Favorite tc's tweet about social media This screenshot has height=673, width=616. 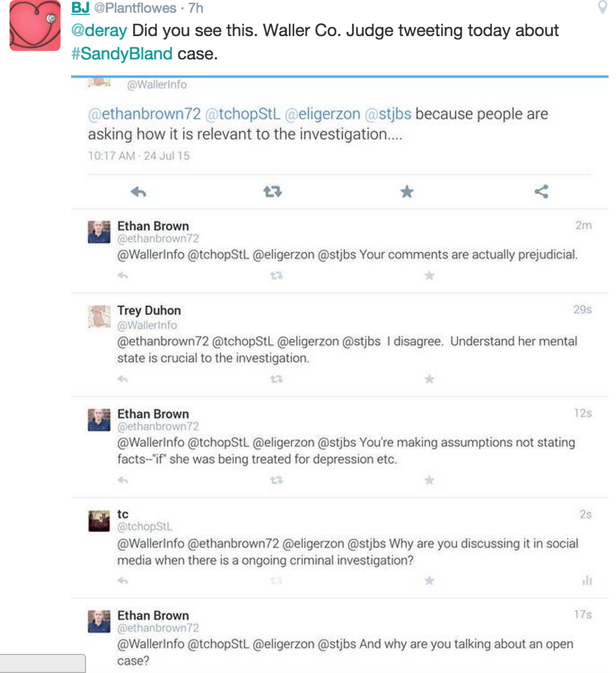tap(429, 581)
